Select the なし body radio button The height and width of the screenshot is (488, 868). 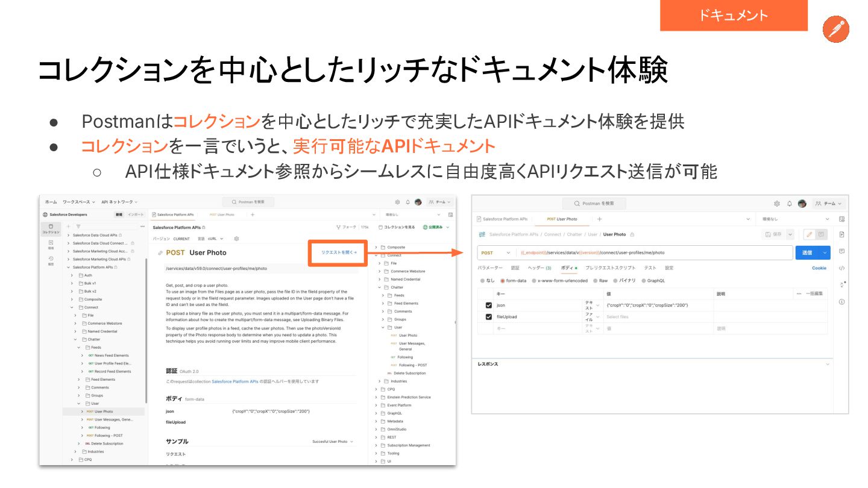point(482,281)
